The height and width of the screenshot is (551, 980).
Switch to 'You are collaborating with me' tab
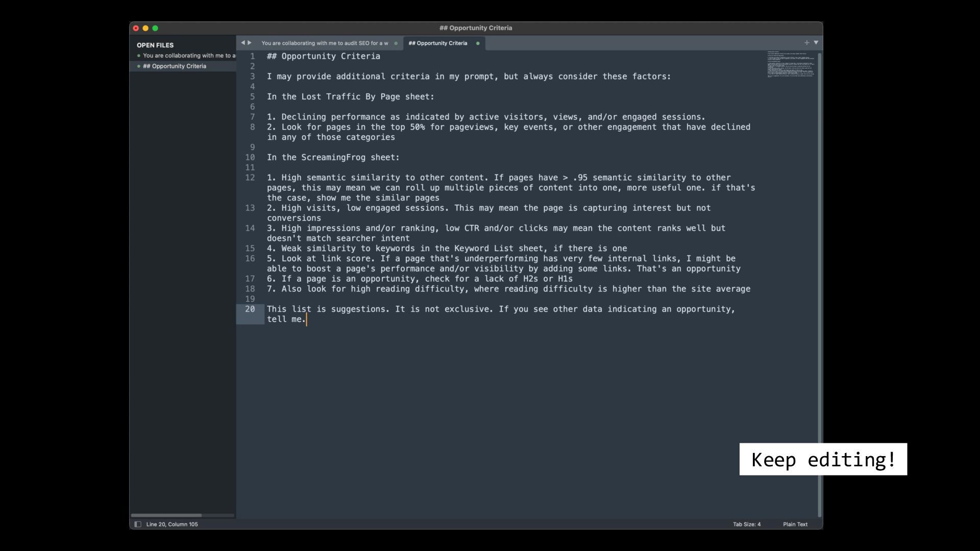tap(325, 43)
